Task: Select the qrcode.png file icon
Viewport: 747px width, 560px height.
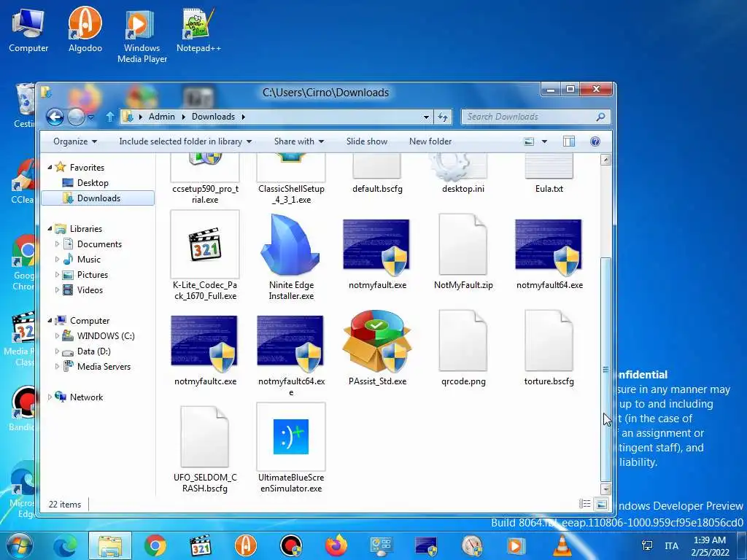Action: (462, 341)
